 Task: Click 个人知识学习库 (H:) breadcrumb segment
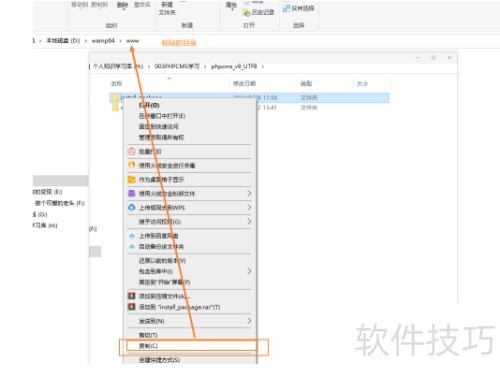point(118,66)
